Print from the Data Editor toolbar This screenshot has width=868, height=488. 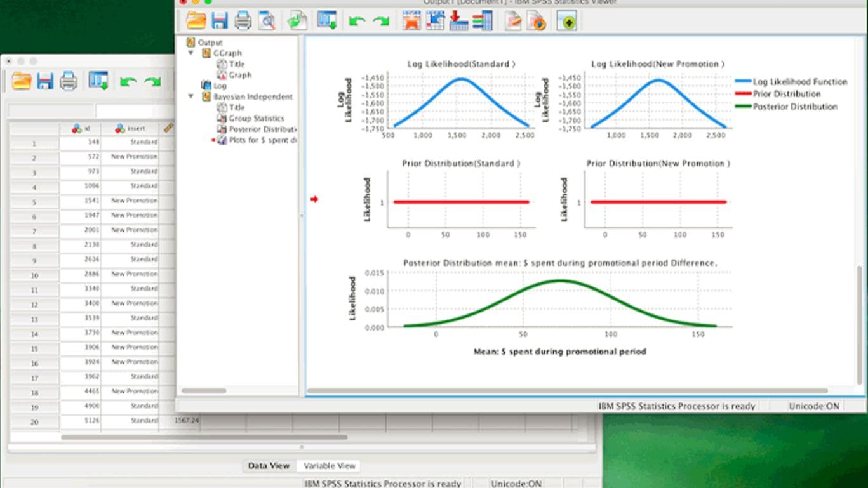[x=69, y=81]
